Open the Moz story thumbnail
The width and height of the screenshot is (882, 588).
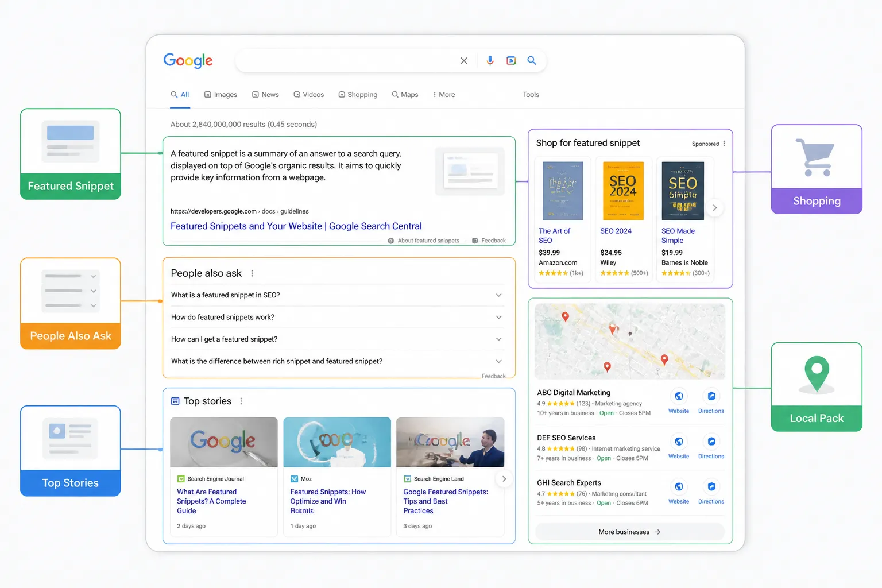(337, 442)
